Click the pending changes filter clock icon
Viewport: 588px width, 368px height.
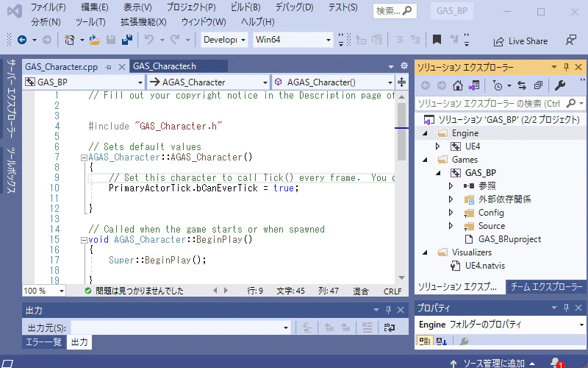498,85
